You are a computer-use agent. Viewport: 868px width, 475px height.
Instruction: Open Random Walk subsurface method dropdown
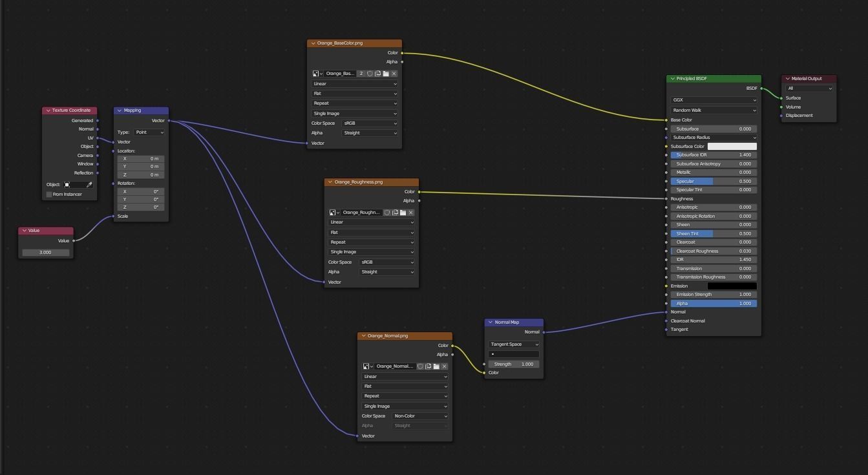[x=714, y=111]
